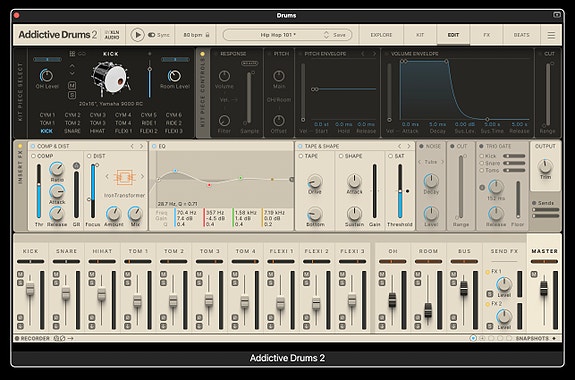Click the IronTransformer distortion icon

pos(124,178)
